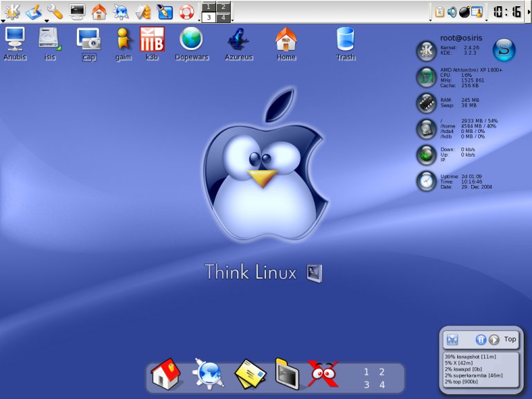Pause the Top process widget
The height and width of the screenshot is (399, 532).
pos(481,339)
